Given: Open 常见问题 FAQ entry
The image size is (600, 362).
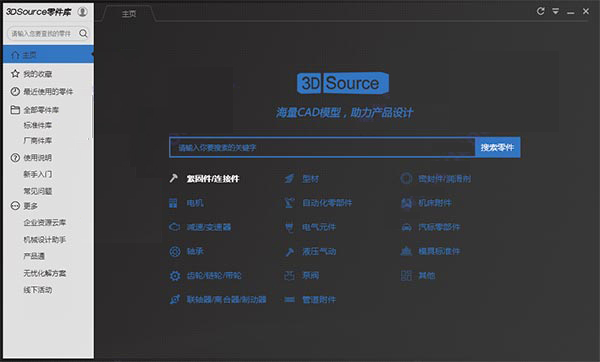Looking at the screenshot, I should 38,191.
